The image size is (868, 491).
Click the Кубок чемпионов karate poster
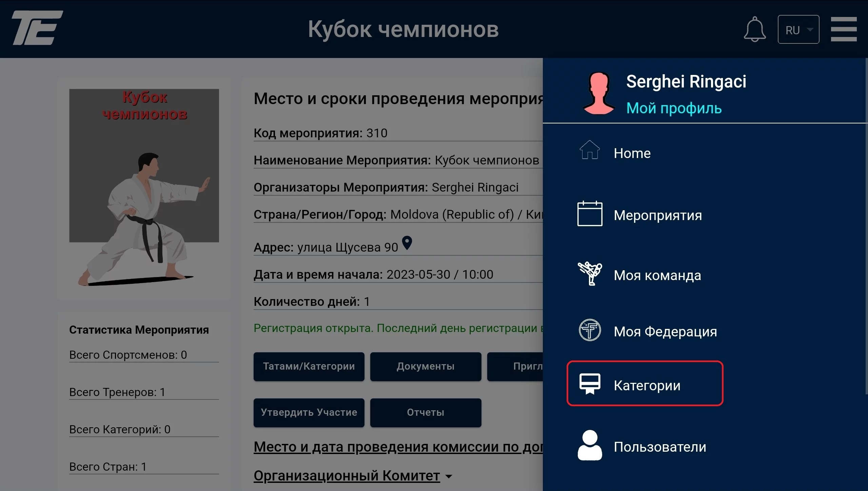144,188
